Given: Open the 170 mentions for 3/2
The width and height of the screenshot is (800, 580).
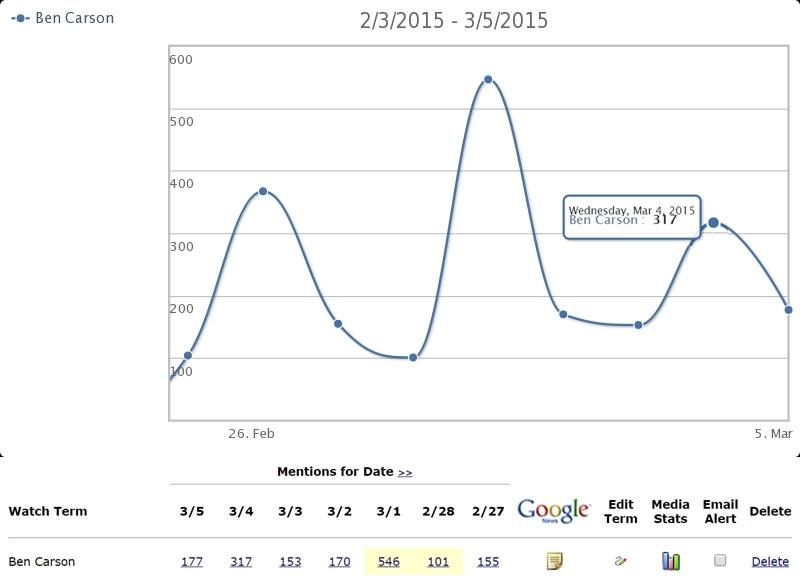Looking at the screenshot, I should tap(339, 562).
